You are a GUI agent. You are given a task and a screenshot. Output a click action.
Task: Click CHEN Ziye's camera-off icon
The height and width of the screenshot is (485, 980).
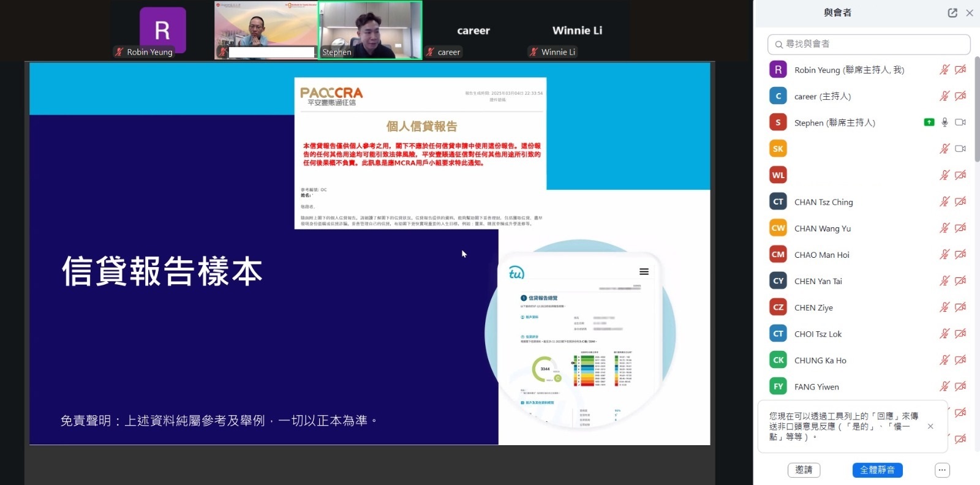click(960, 307)
